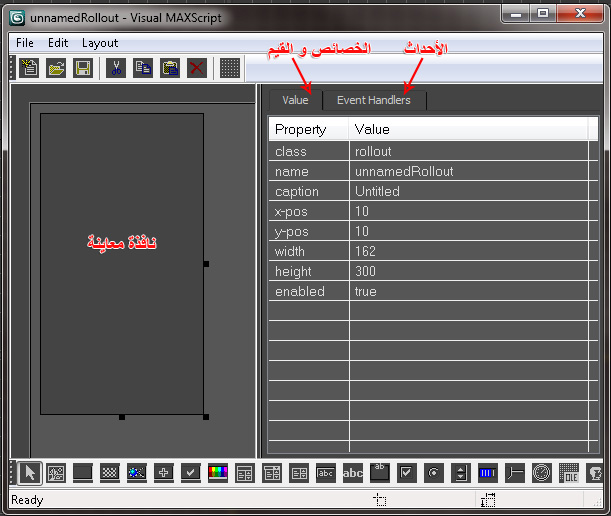Select the name property cell
The width and height of the screenshot is (611, 516).
click(x=309, y=171)
